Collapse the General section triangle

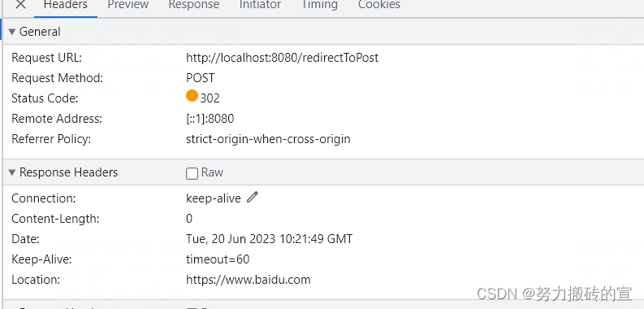pyautogui.click(x=12, y=32)
